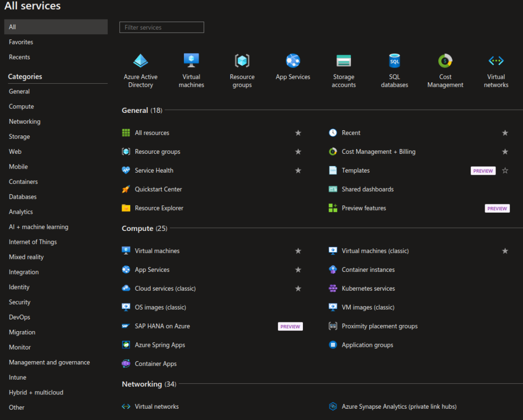The width and height of the screenshot is (523, 420).
Task: Toggle favorite star for App Services row
Action: pos(298,270)
